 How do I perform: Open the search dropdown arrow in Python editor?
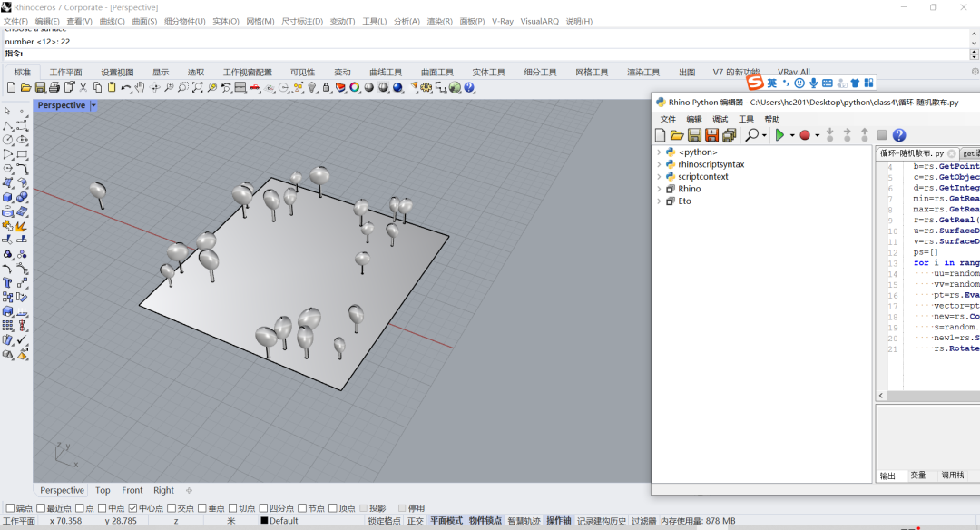764,135
